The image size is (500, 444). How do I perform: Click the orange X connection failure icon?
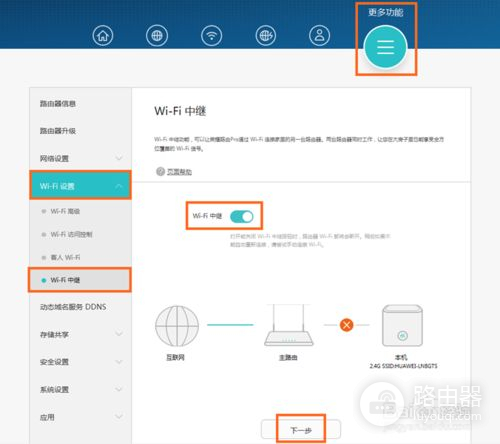click(346, 325)
